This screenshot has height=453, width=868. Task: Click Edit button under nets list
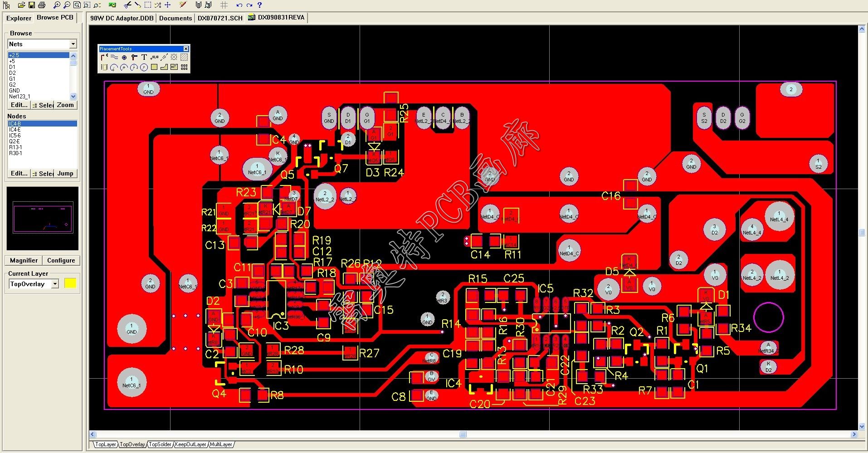19,105
